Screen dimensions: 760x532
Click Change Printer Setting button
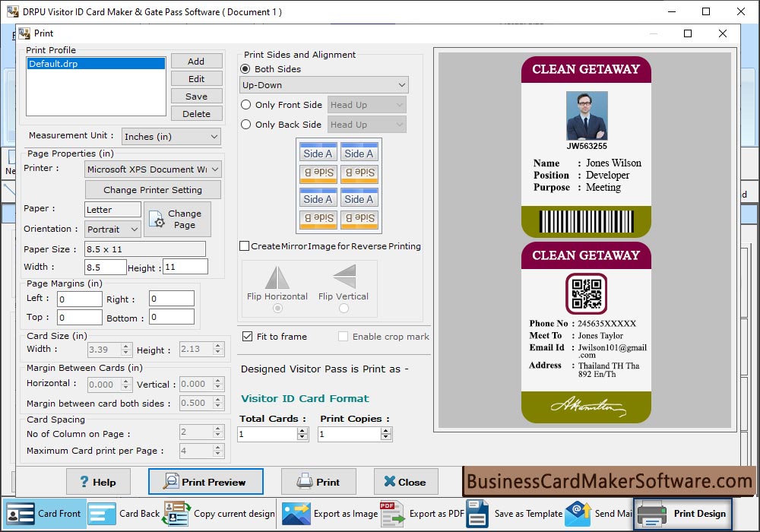[x=153, y=189]
